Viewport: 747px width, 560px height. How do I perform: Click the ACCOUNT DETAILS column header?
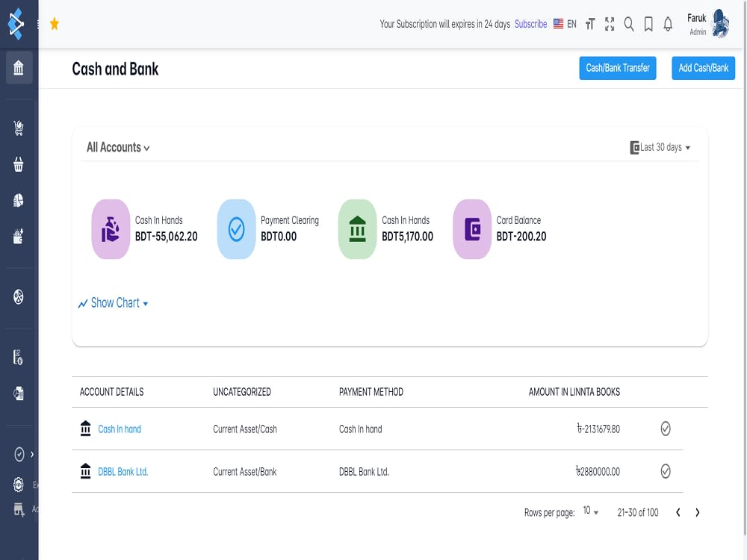(x=111, y=392)
